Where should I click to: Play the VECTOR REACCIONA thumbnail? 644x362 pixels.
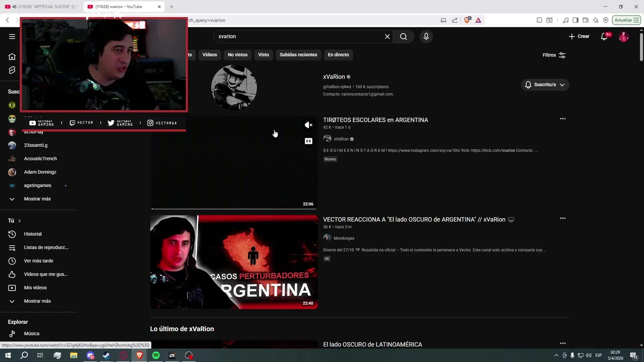tap(234, 262)
